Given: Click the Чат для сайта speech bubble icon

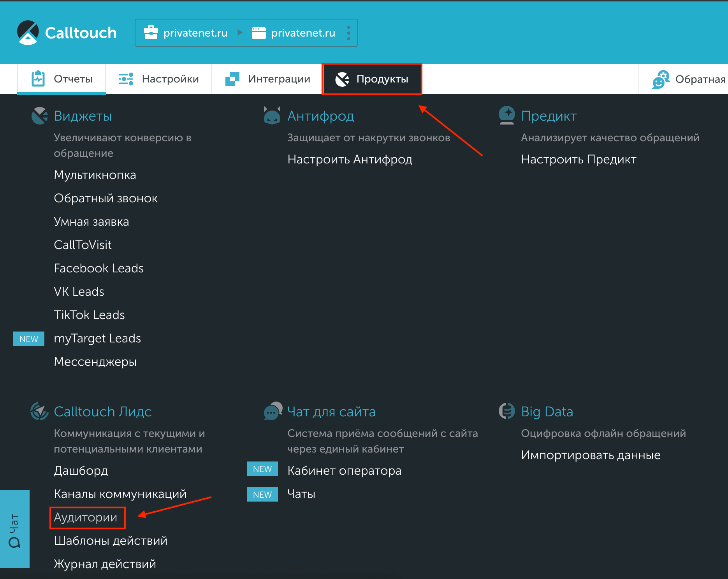Looking at the screenshot, I should tap(272, 411).
